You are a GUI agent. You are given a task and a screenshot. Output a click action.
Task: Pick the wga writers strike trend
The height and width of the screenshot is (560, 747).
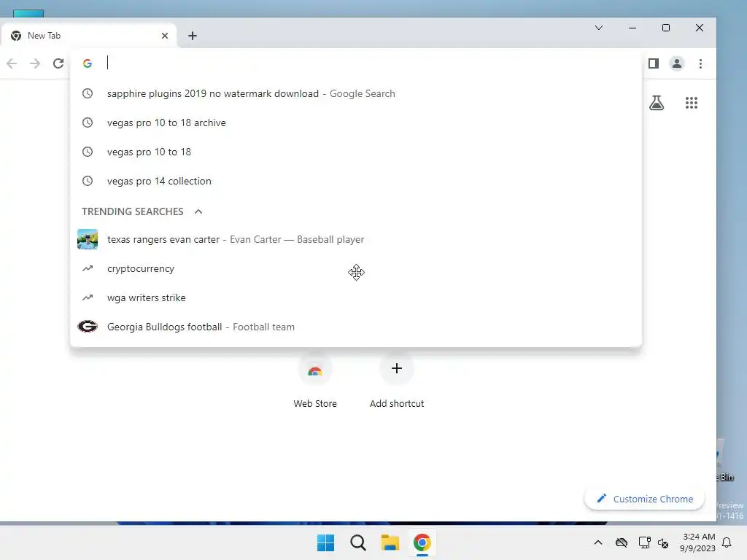click(356, 297)
